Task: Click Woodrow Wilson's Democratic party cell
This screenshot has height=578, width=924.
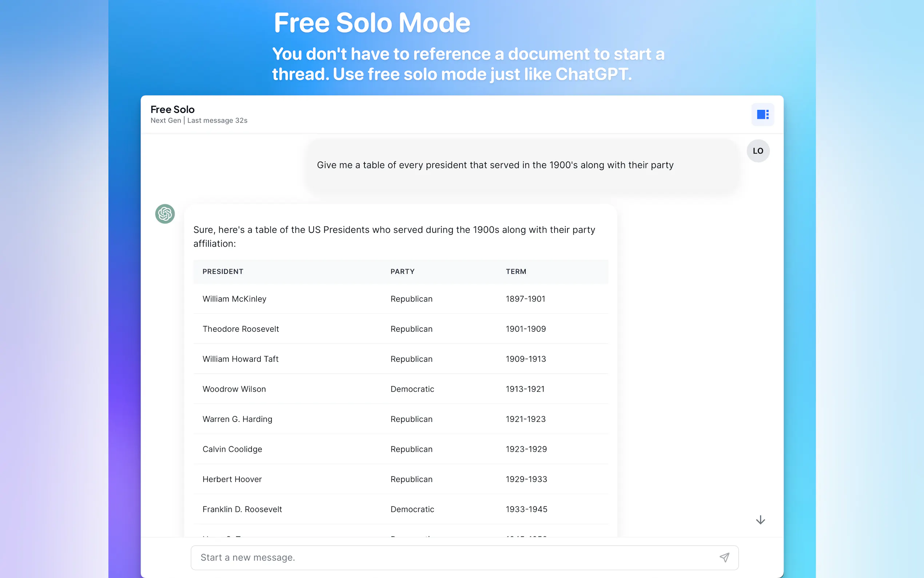Action: point(412,389)
